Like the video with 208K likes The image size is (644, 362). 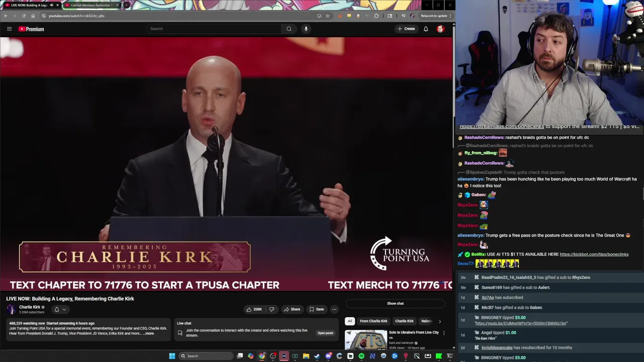(x=254, y=309)
